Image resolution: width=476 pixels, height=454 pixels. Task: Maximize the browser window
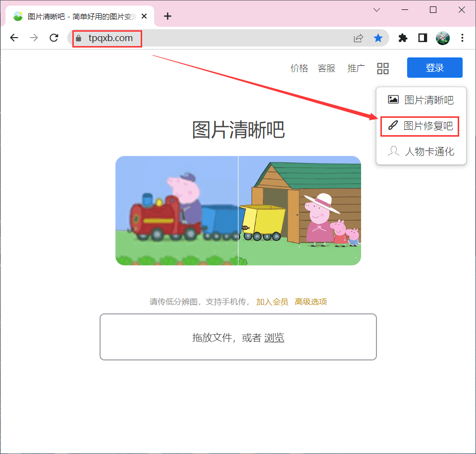(433, 10)
